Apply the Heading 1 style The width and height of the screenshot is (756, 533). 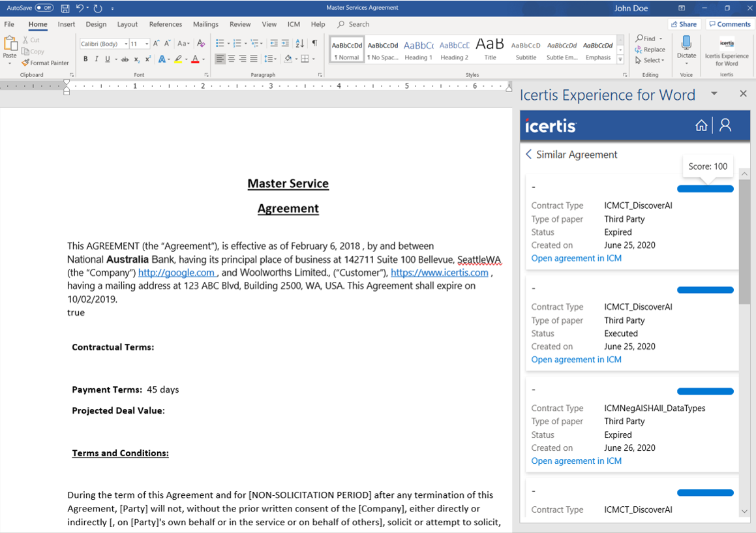click(419, 50)
